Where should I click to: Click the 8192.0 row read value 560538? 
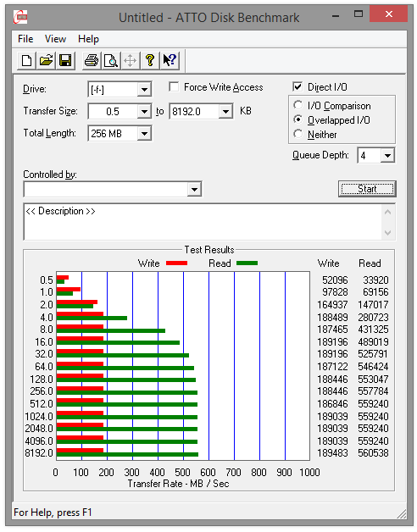[373, 453]
